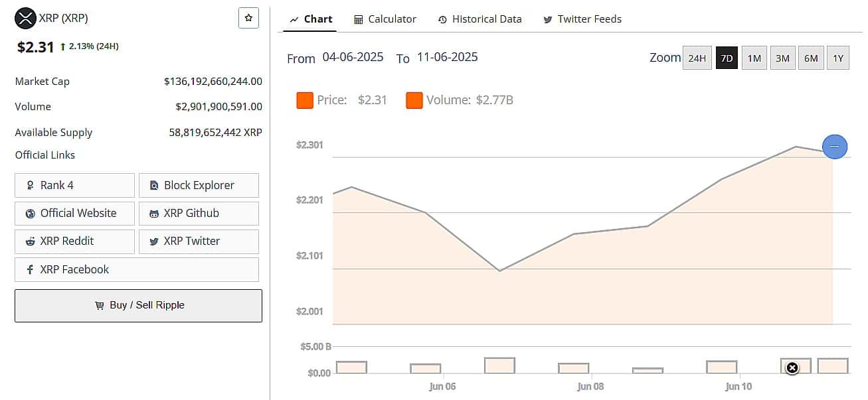Set chart zoom to 7D
This screenshot has height=400, width=868.
pyautogui.click(x=727, y=58)
